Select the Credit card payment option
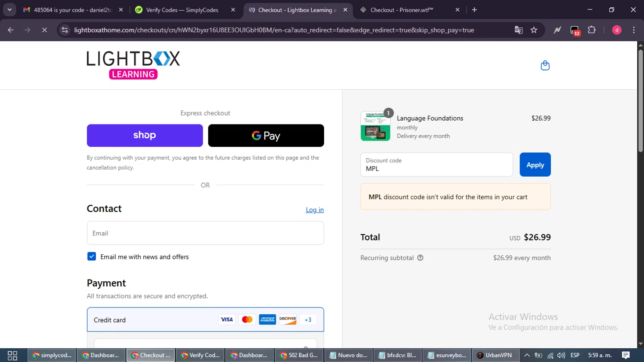Viewport: 644px width, 362px height. coord(205,319)
